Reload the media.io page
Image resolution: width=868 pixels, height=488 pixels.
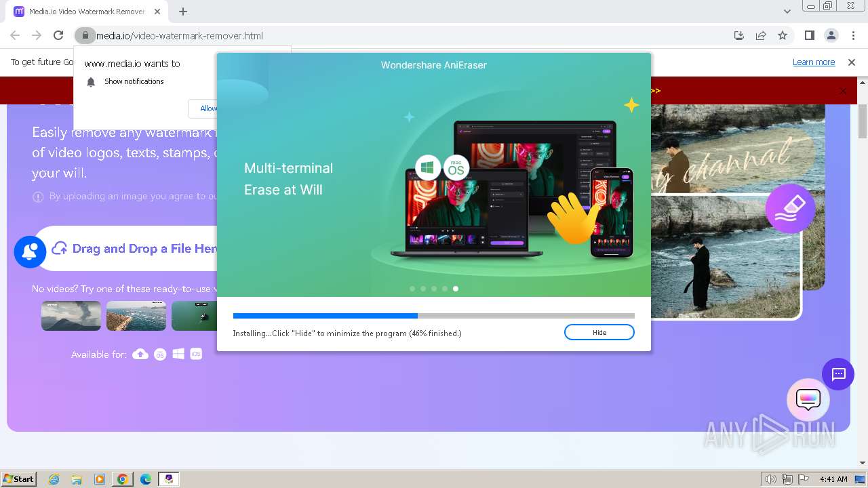click(58, 35)
